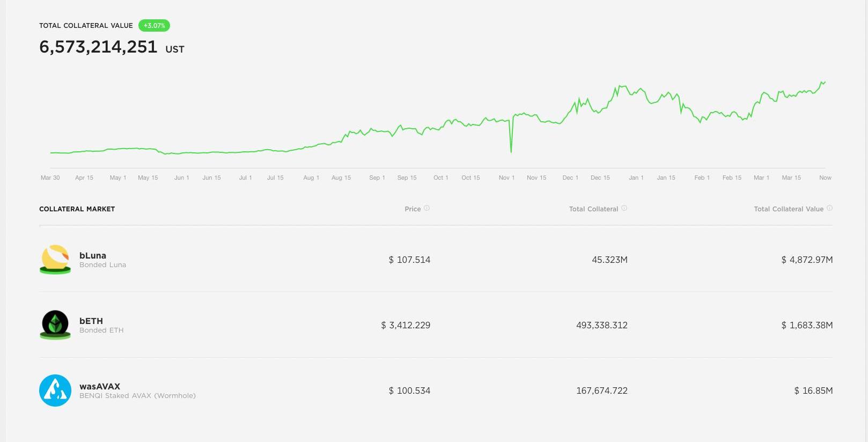Open the bLuna collateral market name
Image resolution: width=868 pixels, height=442 pixels.
pyautogui.click(x=93, y=256)
